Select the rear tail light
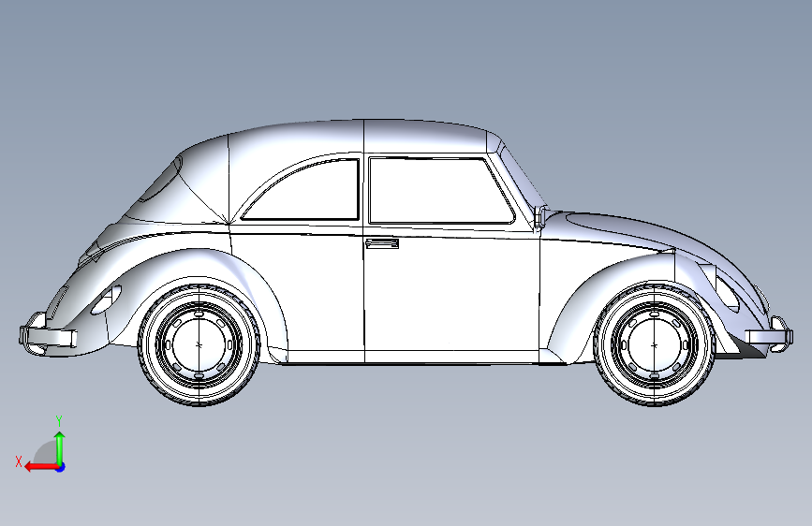This screenshot has width=812, height=526. [x=106, y=300]
